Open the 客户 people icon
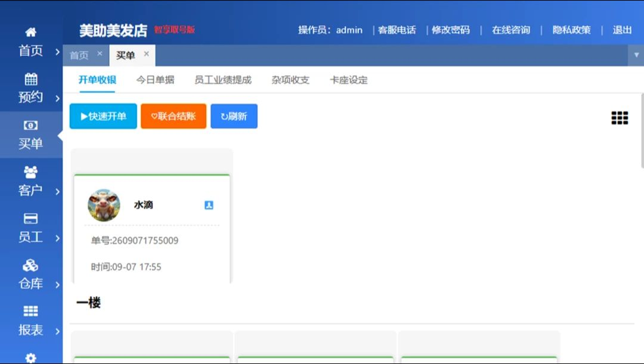 point(31,172)
